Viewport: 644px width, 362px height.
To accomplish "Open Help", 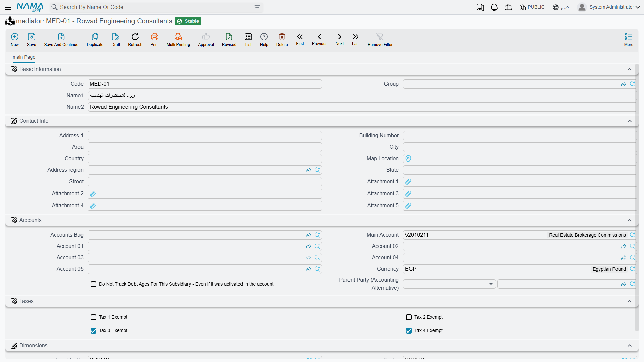I will click(264, 40).
